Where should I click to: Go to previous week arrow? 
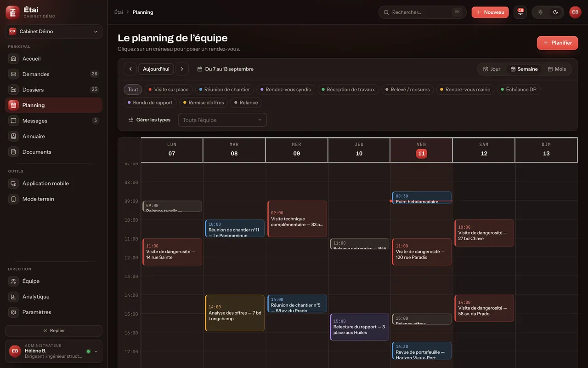[130, 69]
